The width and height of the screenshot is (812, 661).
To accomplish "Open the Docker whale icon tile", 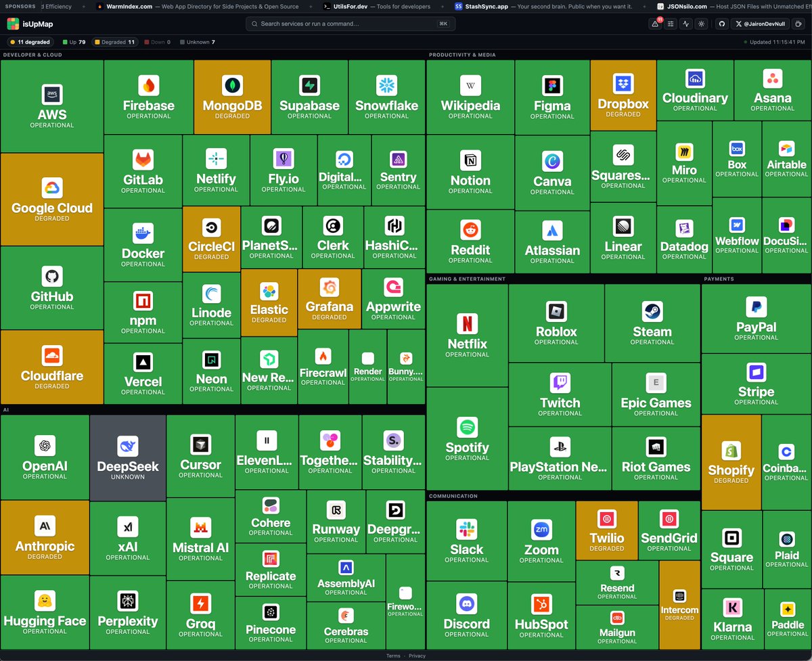I will (143, 233).
